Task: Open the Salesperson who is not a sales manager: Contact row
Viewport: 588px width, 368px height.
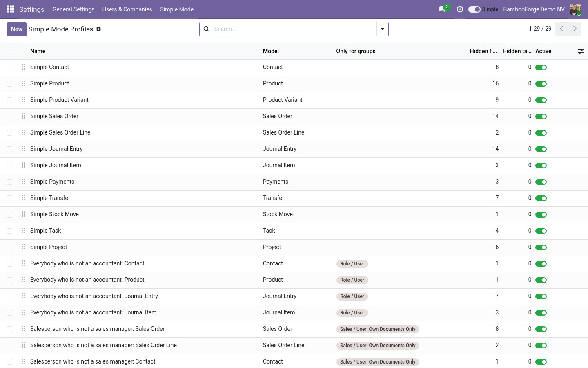Action: (x=294, y=361)
